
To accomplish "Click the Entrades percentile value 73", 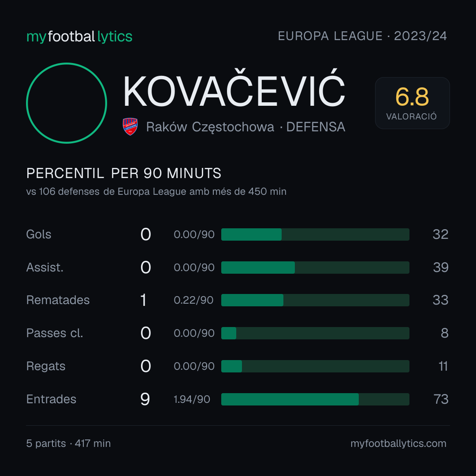I will 441,399.
